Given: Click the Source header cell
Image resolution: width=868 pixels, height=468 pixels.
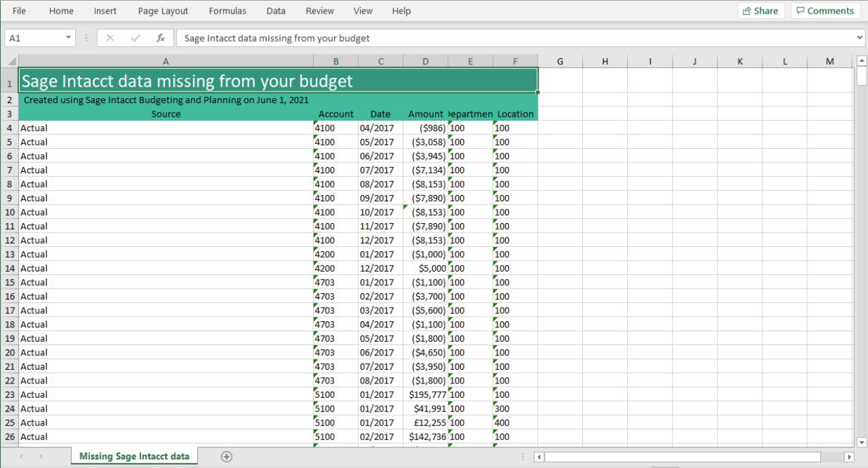Looking at the screenshot, I should 166,114.
